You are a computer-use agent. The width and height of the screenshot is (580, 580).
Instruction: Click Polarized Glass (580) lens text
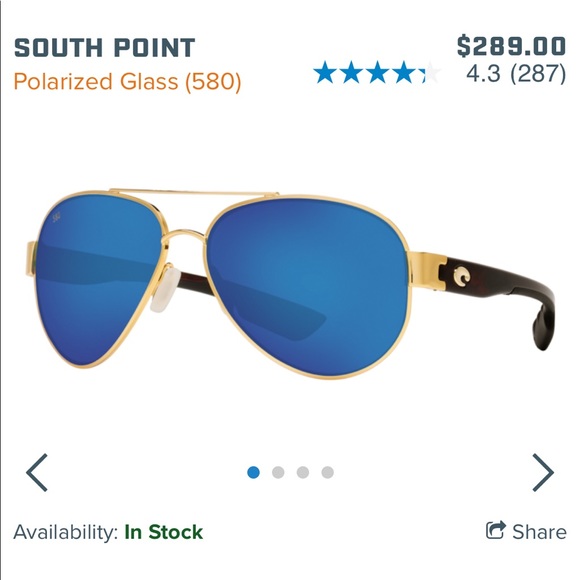pos(127,81)
